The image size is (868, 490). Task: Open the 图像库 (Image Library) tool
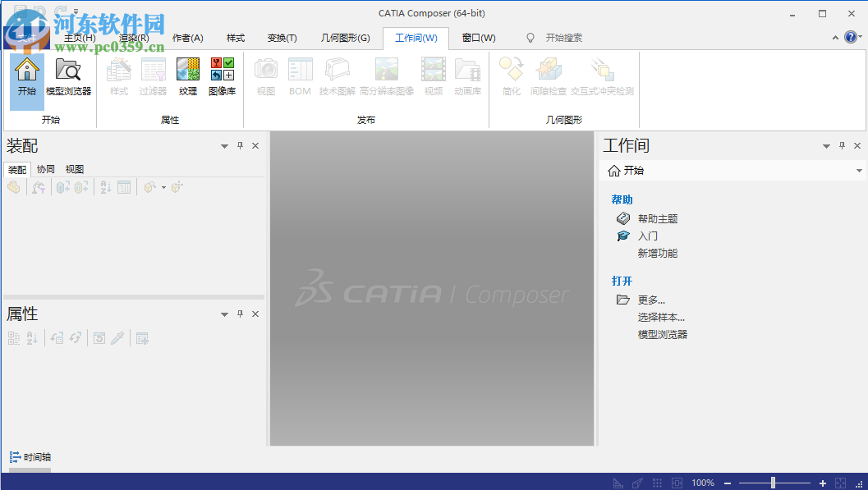(x=223, y=76)
